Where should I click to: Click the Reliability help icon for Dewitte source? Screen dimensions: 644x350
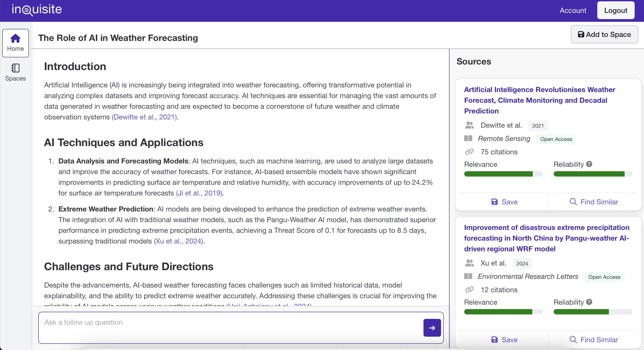coord(589,164)
